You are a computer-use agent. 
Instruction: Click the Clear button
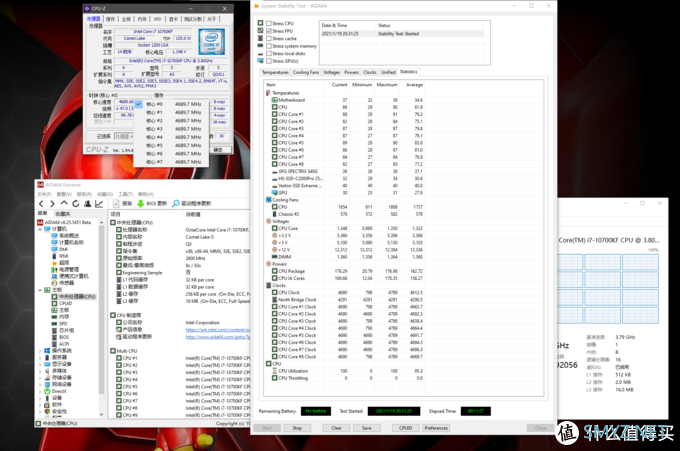tap(336, 428)
